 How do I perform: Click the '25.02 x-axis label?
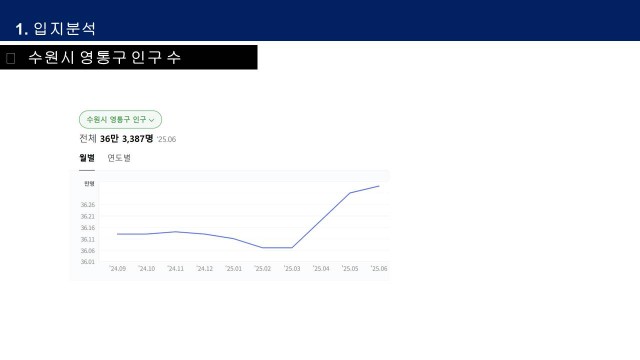coord(262,269)
